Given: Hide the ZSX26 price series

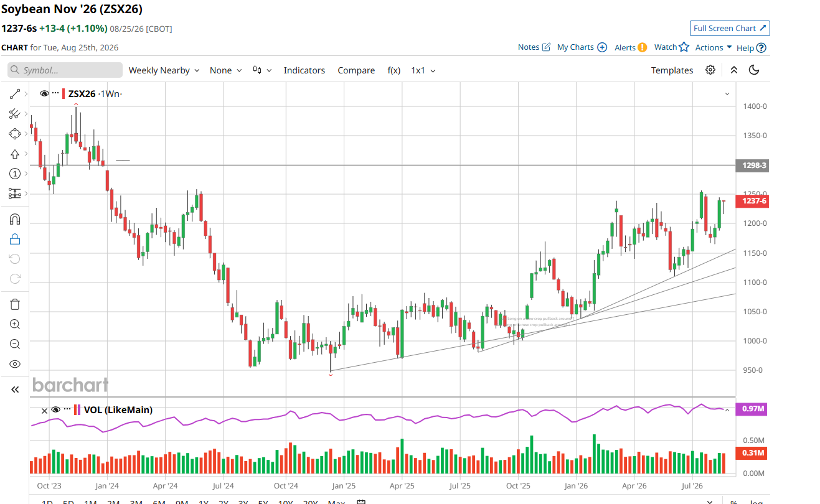Looking at the screenshot, I should coord(44,93).
